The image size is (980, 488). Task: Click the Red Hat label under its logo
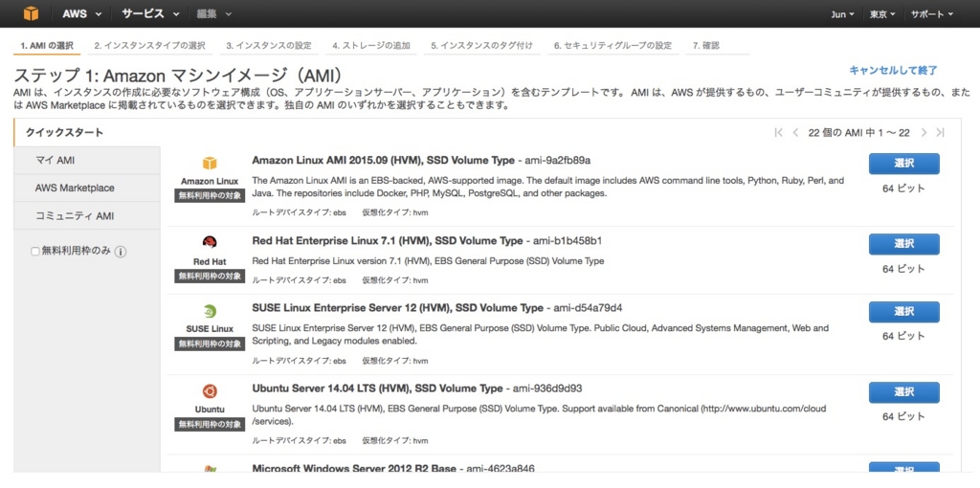[x=210, y=262]
